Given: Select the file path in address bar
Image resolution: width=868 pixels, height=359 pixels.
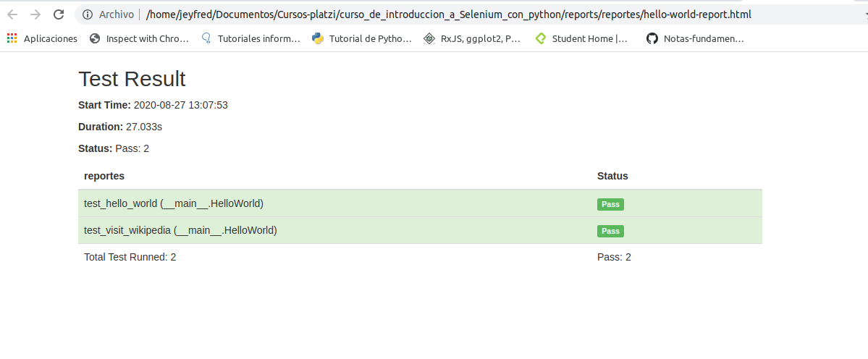Looking at the screenshot, I should [x=449, y=15].
